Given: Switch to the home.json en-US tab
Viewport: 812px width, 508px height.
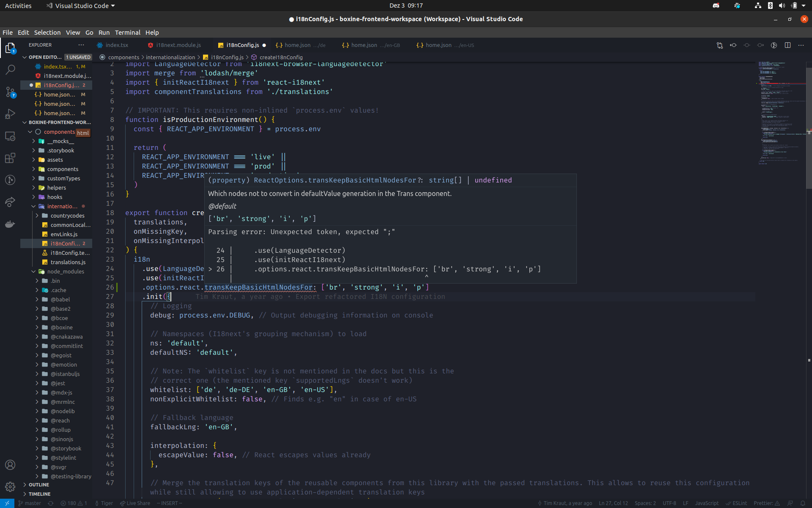Looking at the screenshot, I should [x=449, y=45].
